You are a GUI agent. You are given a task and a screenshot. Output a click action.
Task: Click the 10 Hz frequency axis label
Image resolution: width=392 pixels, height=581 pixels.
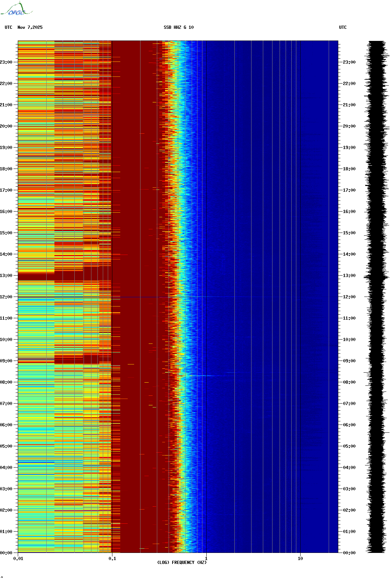coord(300,559)
